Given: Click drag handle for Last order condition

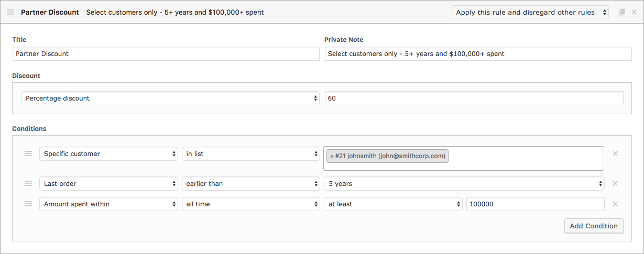Looking at the screenshot, I should click(28, 183).
